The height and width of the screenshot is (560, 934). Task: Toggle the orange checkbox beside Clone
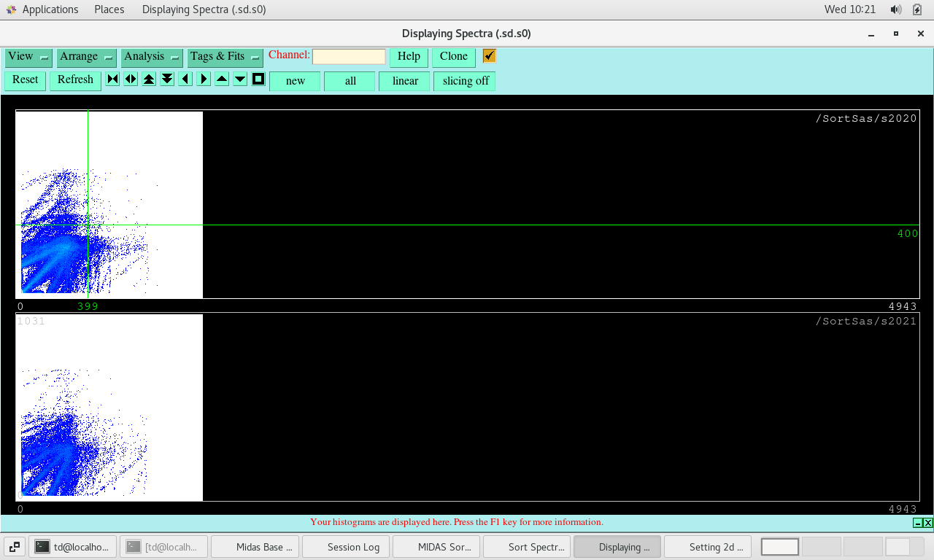489,56
